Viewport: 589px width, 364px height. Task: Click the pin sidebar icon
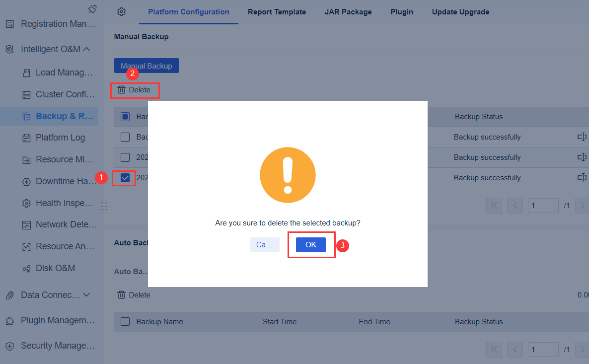click(92, 9)
